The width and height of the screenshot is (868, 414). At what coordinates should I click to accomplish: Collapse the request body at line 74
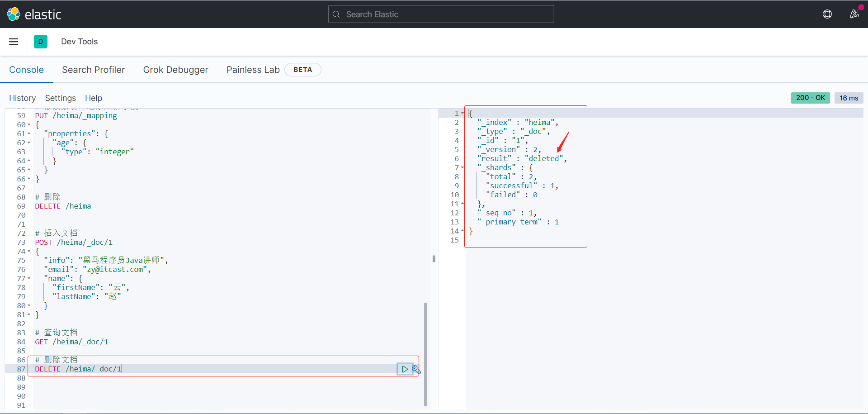(x=29, y=252)
